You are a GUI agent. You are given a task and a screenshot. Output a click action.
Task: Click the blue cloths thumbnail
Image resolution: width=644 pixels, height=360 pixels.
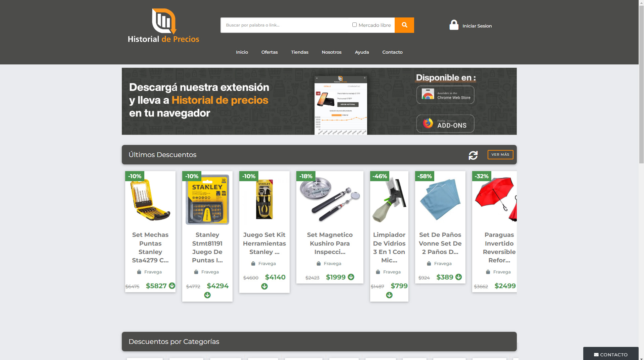pyautogui.click(x=440, y=199)
